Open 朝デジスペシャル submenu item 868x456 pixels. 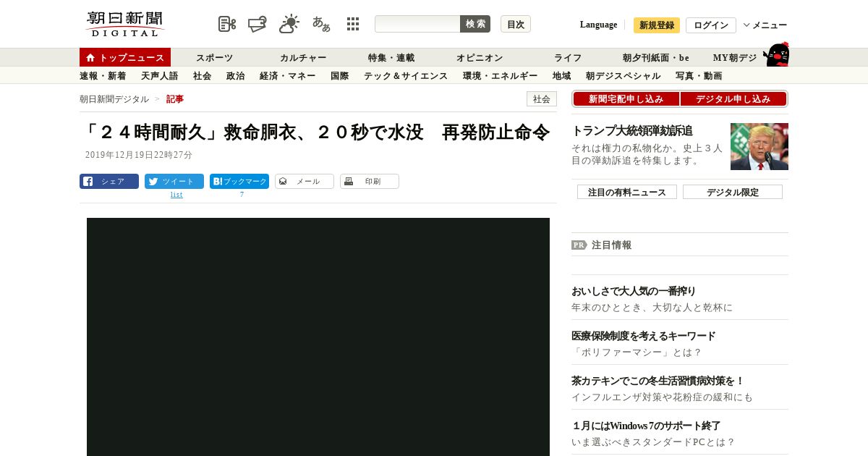[x=623, y=76]
